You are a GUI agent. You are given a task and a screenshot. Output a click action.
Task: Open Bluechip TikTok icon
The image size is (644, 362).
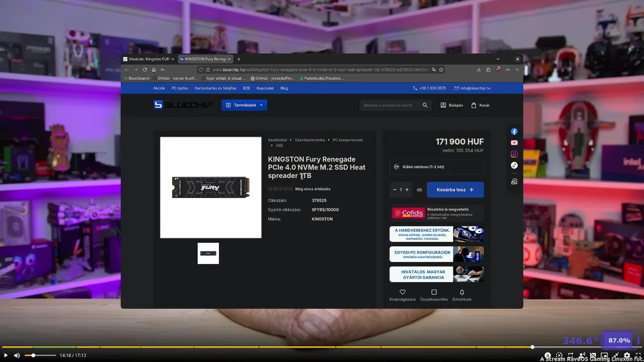tap(514, 165)
